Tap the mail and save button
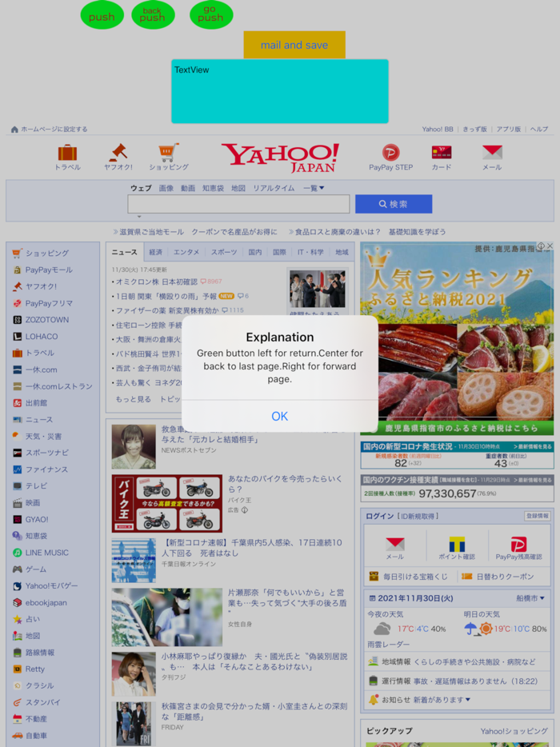 tap(294, 45)
